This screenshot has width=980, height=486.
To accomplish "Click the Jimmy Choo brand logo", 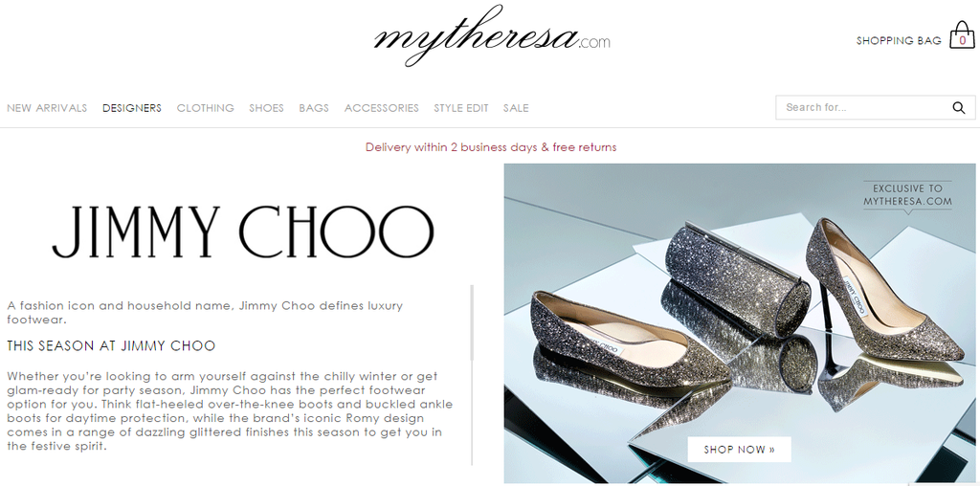I will 242,232.
